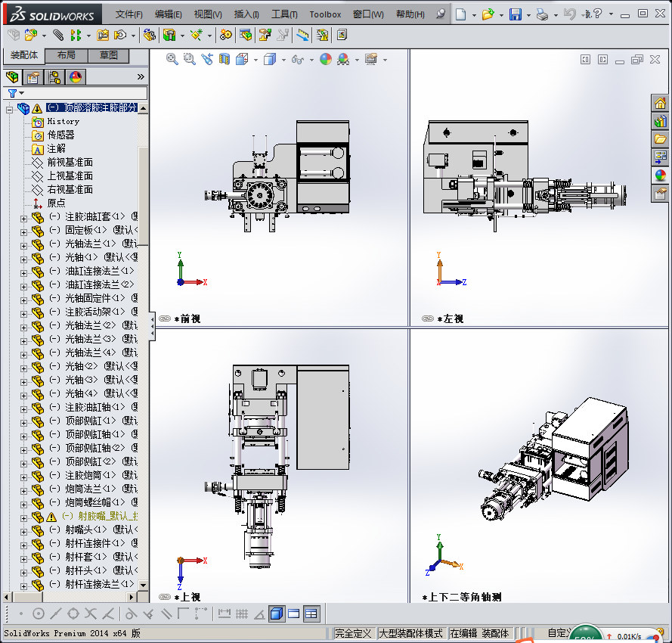Screen dimensions: 672x643
Task: Click the Previous View icon
Action: click(x=207, y=59)
